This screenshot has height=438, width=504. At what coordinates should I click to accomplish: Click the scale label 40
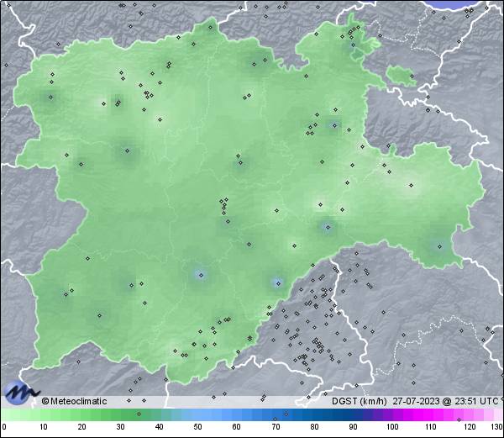160,427
